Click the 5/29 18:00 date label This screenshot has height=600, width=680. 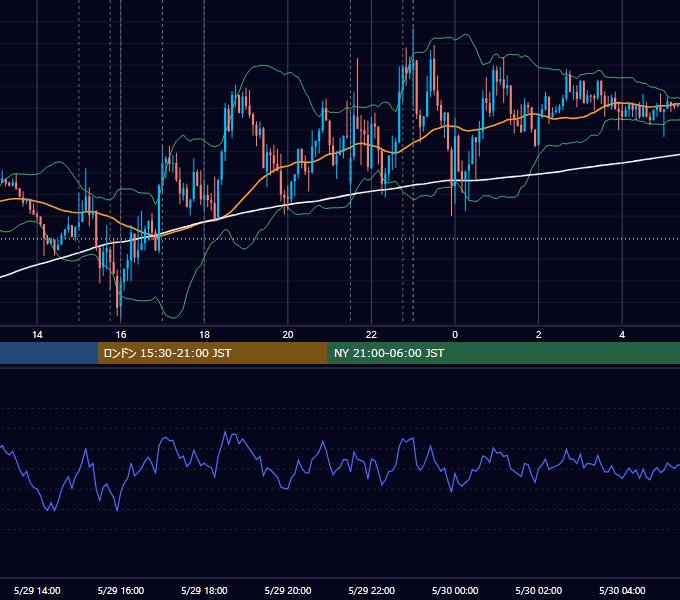click(x=204, y=590)
